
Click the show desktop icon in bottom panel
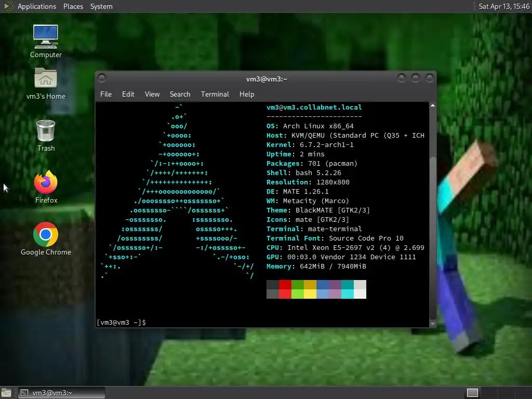coord(6,393)
